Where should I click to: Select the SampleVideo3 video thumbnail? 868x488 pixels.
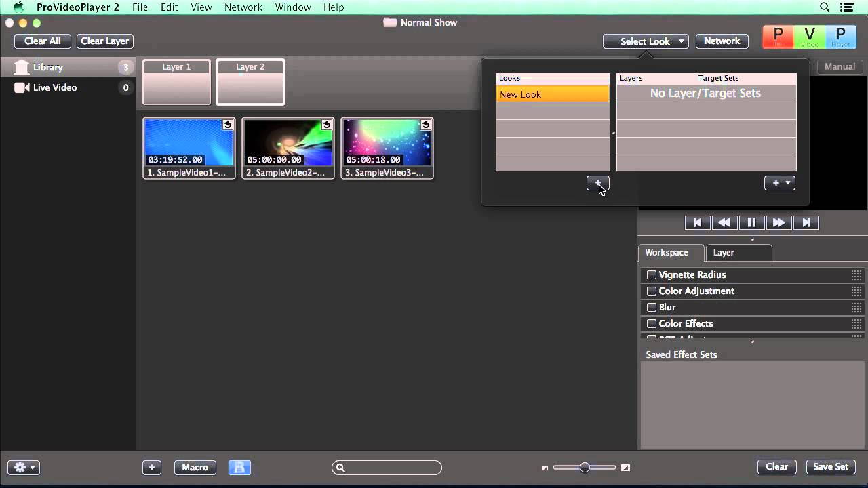pyautogui.click(x=387, y=148)
